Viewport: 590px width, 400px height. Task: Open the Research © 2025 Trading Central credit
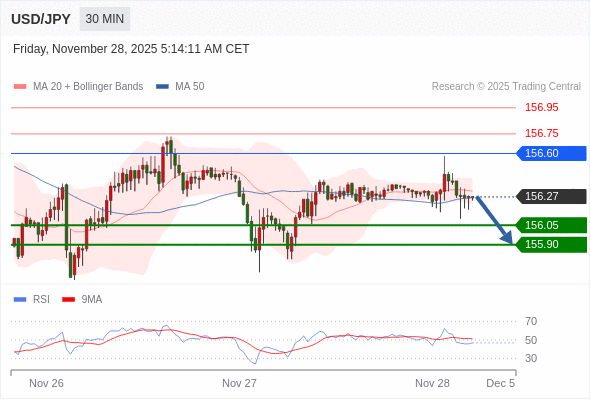[506, 87]
